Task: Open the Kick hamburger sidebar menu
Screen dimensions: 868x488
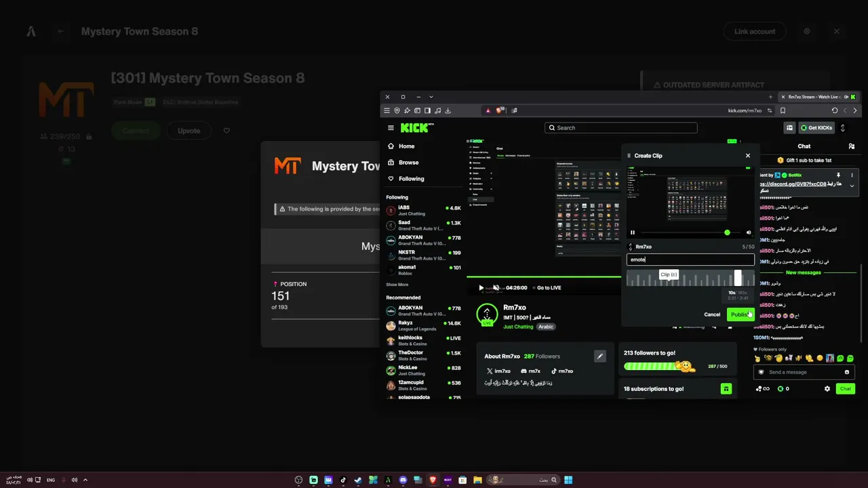Action: 391,127
